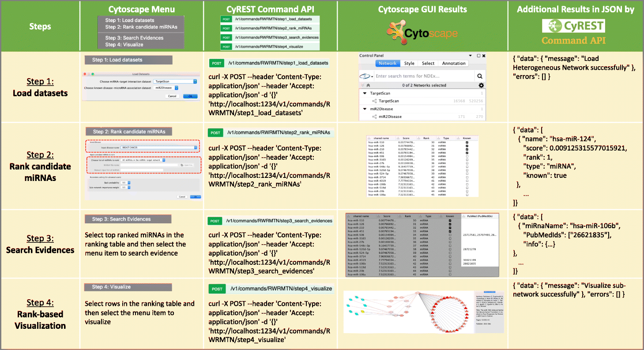
Task: Click the share icon beside miR2Disease subnetwork
Action: coord(374,117)
